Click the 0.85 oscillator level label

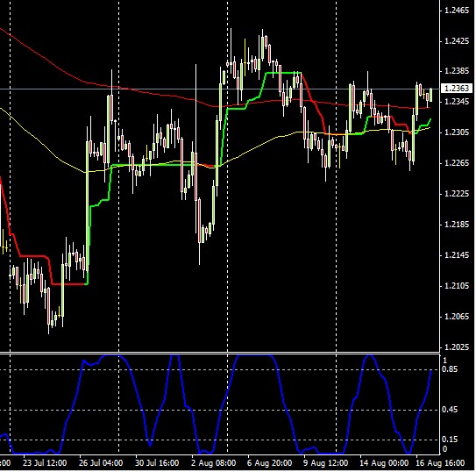(x=450, y=369)
